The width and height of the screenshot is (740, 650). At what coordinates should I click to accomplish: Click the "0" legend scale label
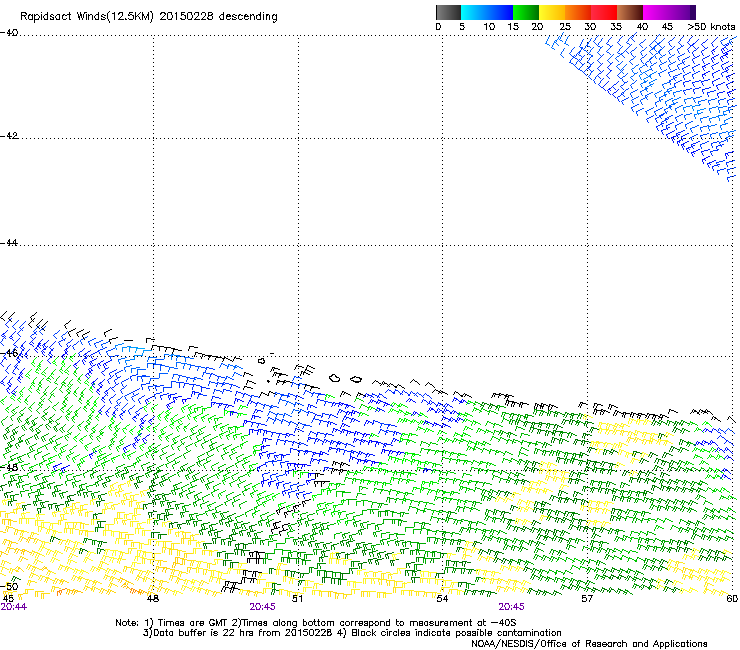438,27
